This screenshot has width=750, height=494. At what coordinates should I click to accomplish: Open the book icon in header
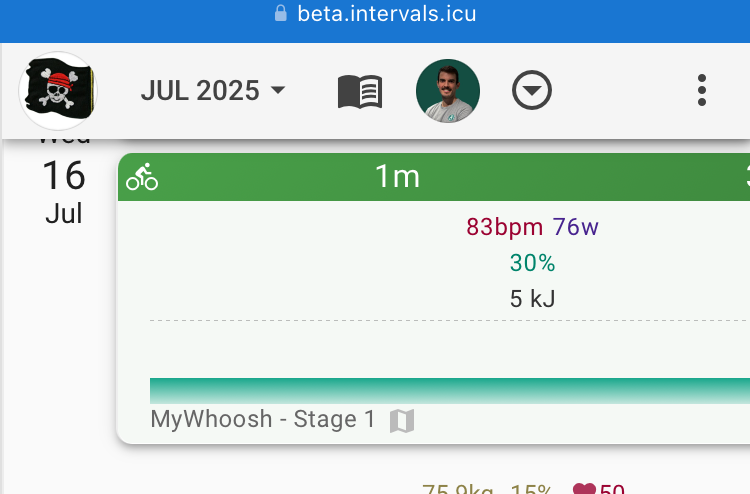(360, 92)
